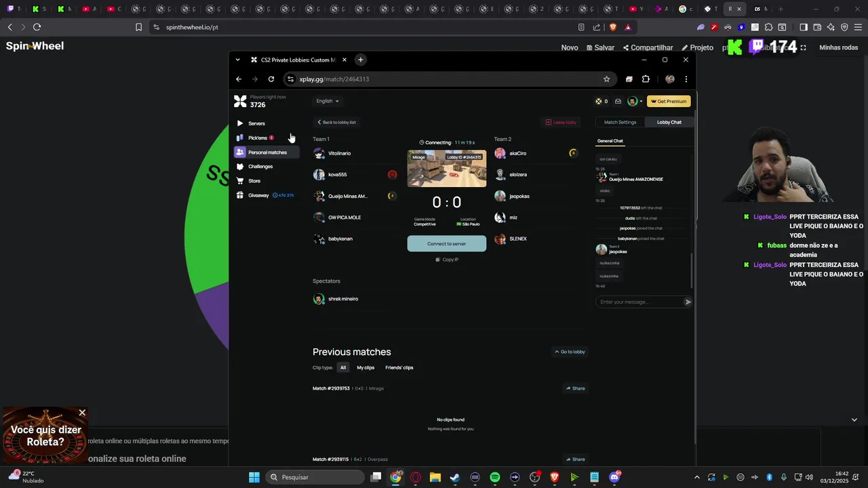
Task: Close the roulette ad popup
Action: coord(82,413)
